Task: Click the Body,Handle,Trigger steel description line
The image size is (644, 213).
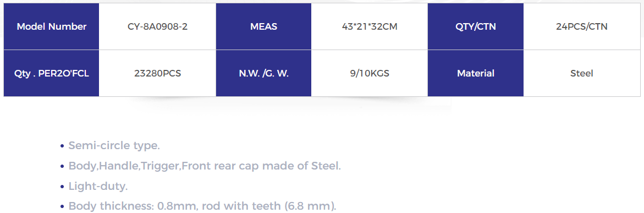Action: pos(205,166)
